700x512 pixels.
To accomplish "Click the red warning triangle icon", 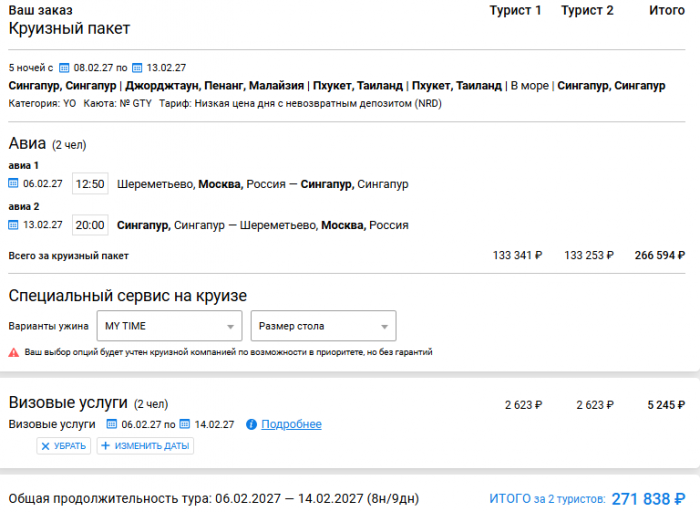I will pyautogui.click(x=14, y=353).
